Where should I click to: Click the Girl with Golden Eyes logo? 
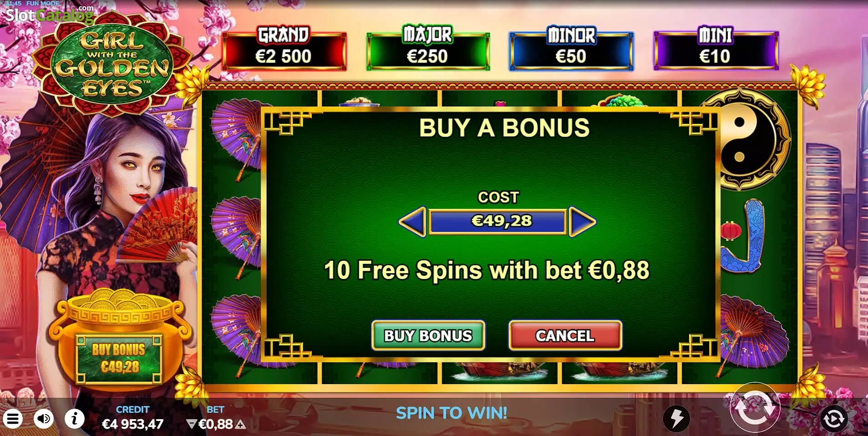tap(111, 64)
